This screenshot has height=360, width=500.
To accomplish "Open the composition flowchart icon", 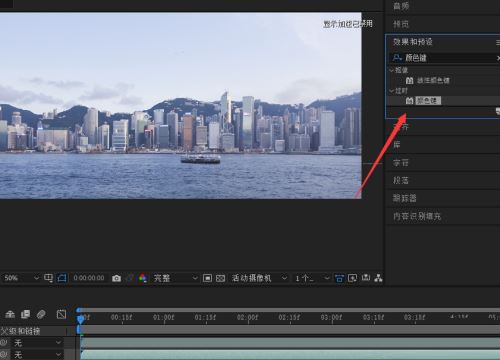I will 378,278.
